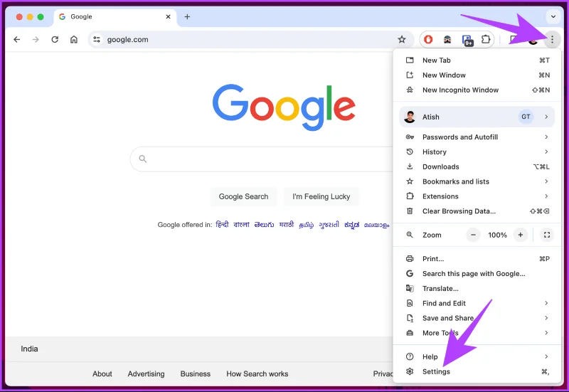Decrease zoom with the minus button
569x392 pixels.
[x=473, y=235]
